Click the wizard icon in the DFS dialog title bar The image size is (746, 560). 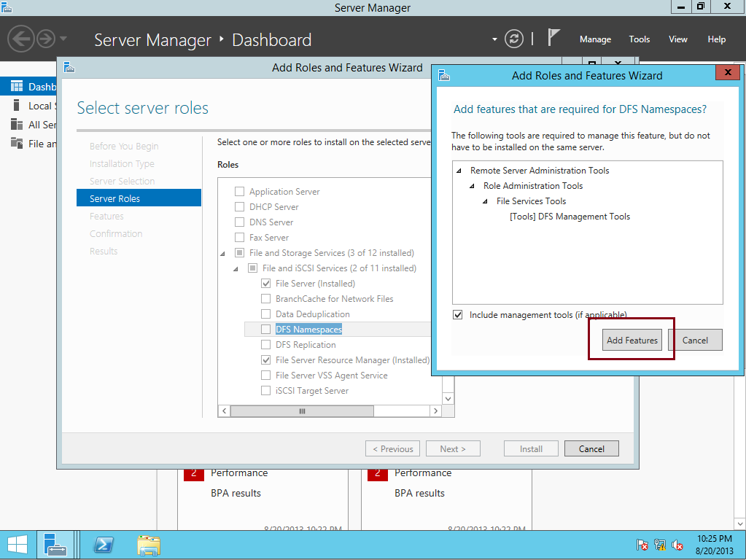click(444, 75)
